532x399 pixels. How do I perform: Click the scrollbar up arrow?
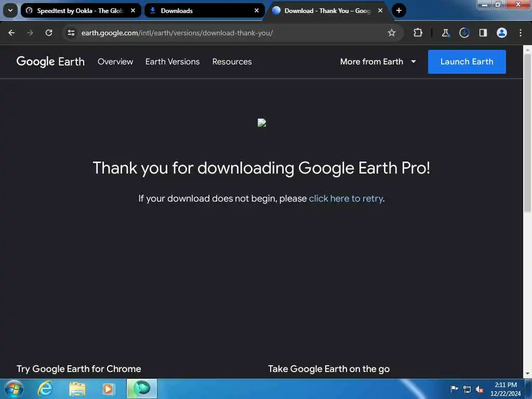tap(527, 50)
